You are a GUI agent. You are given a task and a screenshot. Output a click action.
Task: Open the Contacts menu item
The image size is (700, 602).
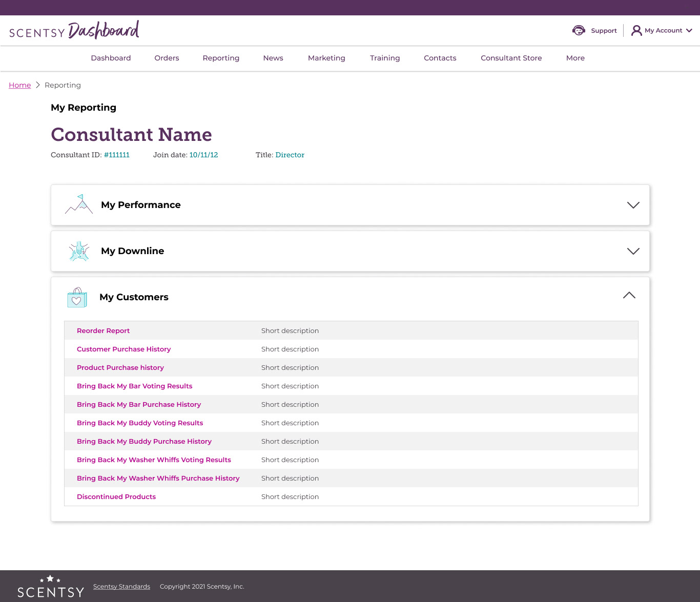[440, 58]
